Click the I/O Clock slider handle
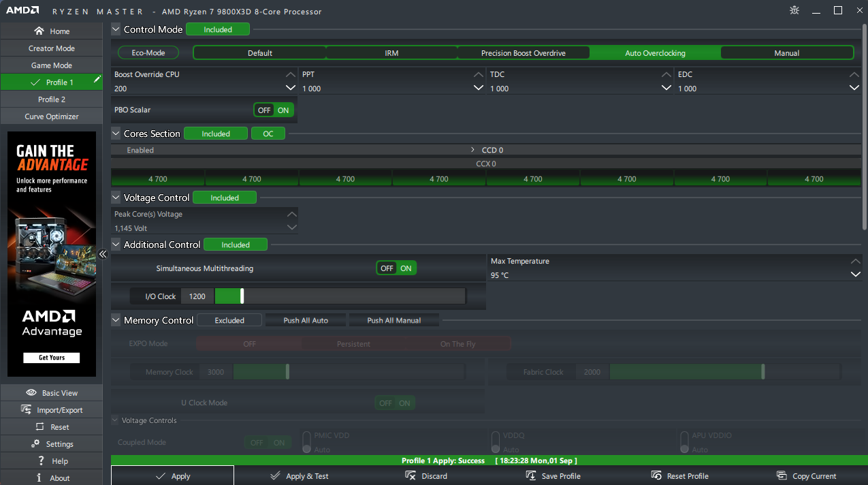Image resolution: width=868 pixels, height=485 pixels. 242,296
